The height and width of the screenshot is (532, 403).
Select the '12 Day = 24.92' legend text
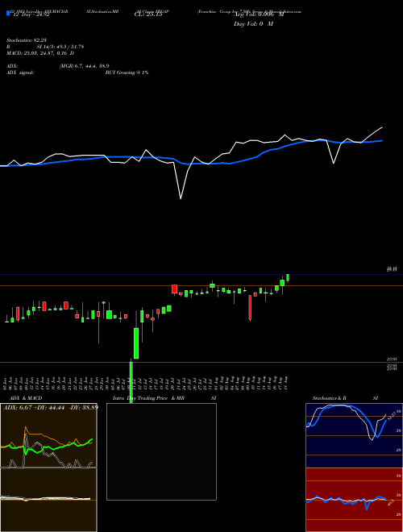coord(30,15)
